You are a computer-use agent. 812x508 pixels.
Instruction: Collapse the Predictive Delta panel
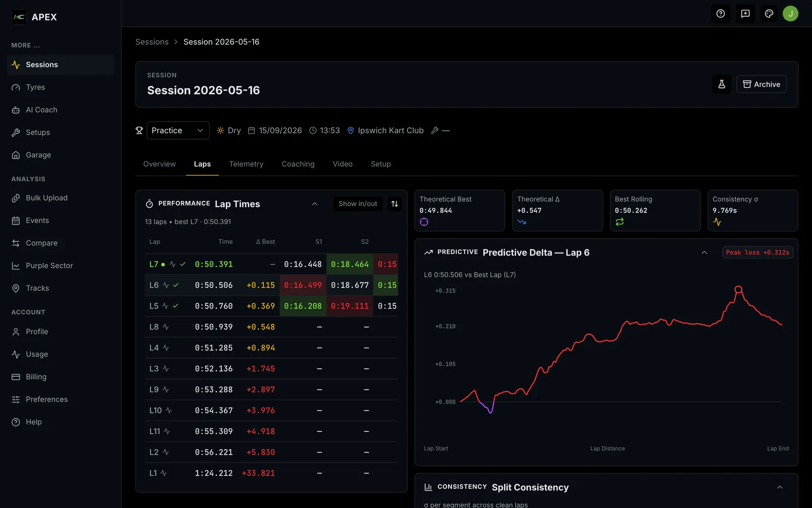[704, 252]
